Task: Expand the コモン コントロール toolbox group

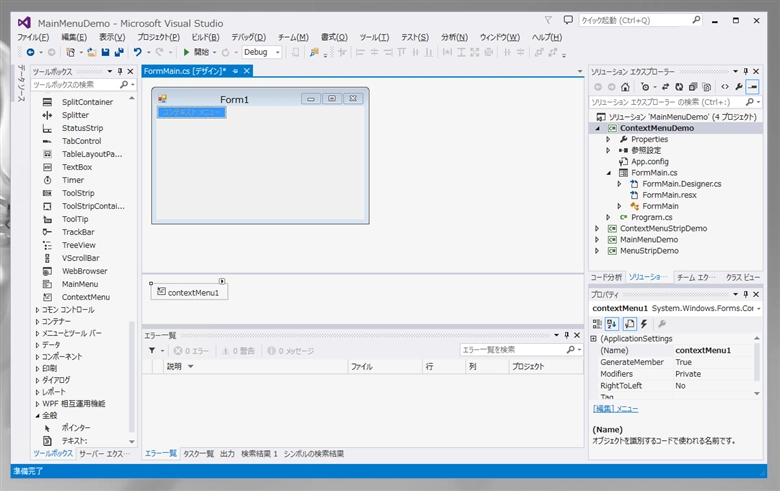Action: click(37, 309)
